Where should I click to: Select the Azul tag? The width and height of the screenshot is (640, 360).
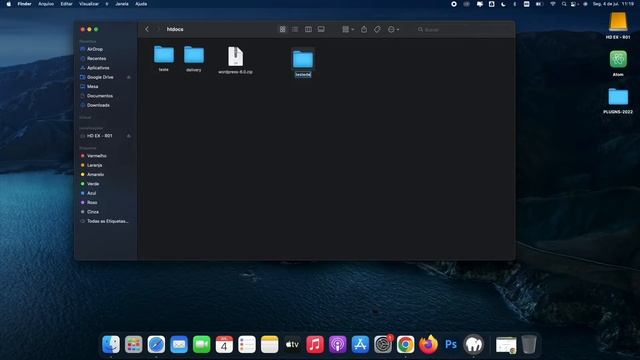point(91,193)
